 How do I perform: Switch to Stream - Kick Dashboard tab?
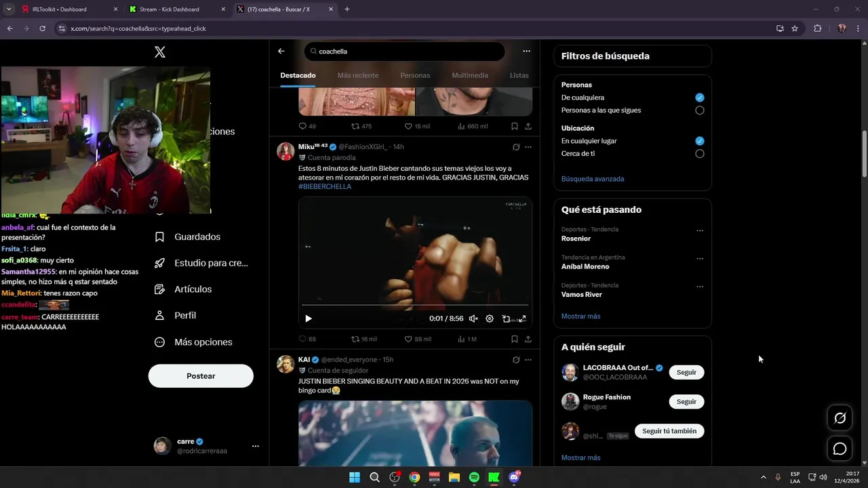click(x=176, y=9)
